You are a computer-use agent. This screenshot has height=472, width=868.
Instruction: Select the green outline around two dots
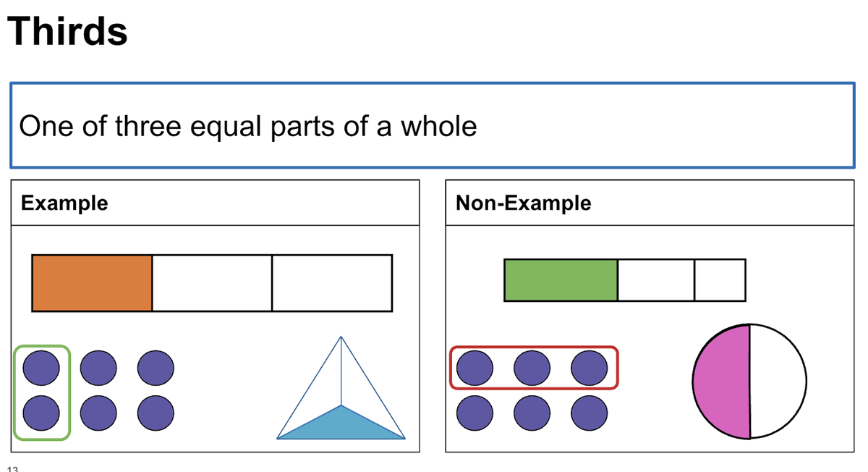tap(42, 392)
